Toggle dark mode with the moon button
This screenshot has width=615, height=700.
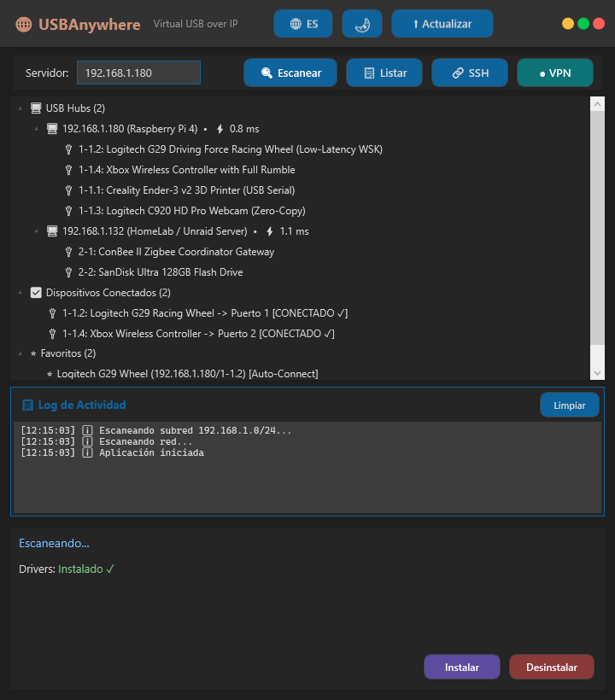tap(362, 24)
